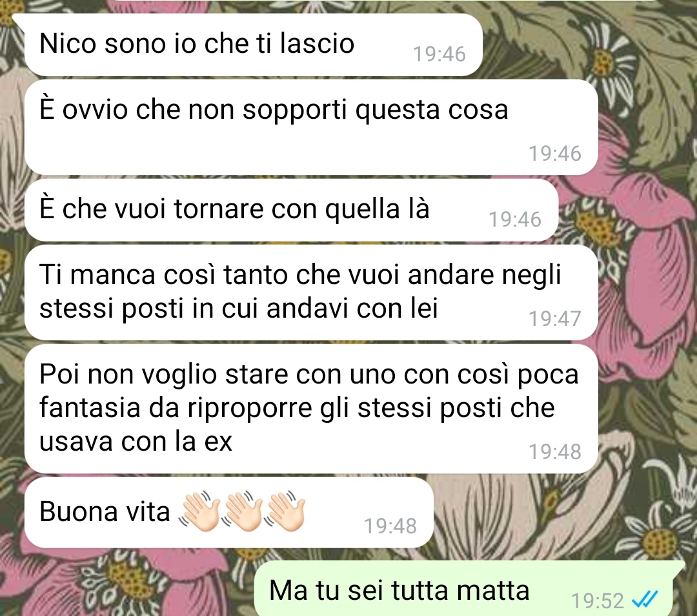Click the 19:47 timestamp on 'Ti manca' message
Image resolution: width=697 pixels, height=616 pixels.
[x=554, y=318]
